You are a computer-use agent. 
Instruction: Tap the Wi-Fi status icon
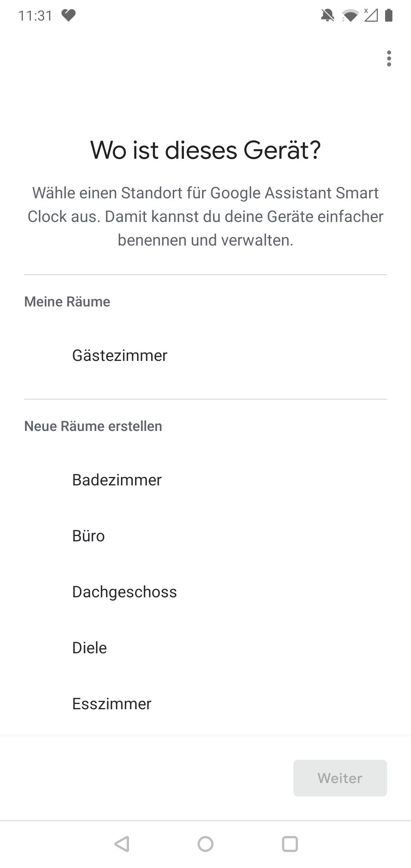350,16
